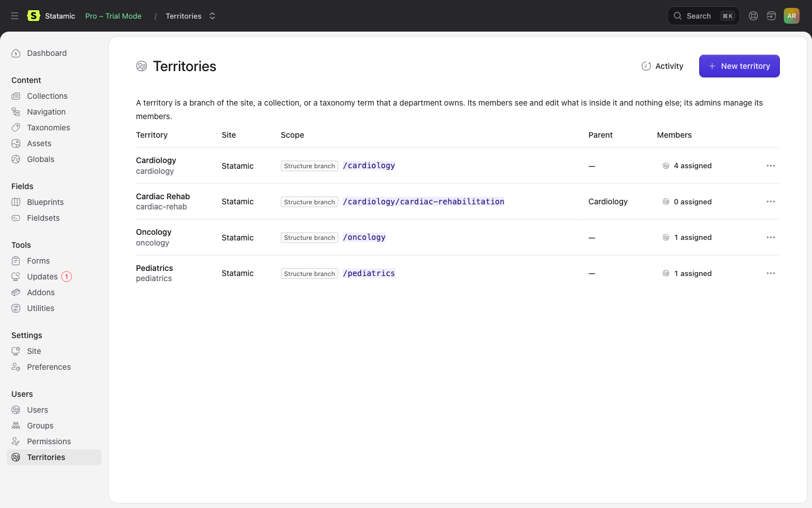Click the Forms icon in sidebar
Image resolution: width=812 pixels, height=508 pixels.
[16, 261]
